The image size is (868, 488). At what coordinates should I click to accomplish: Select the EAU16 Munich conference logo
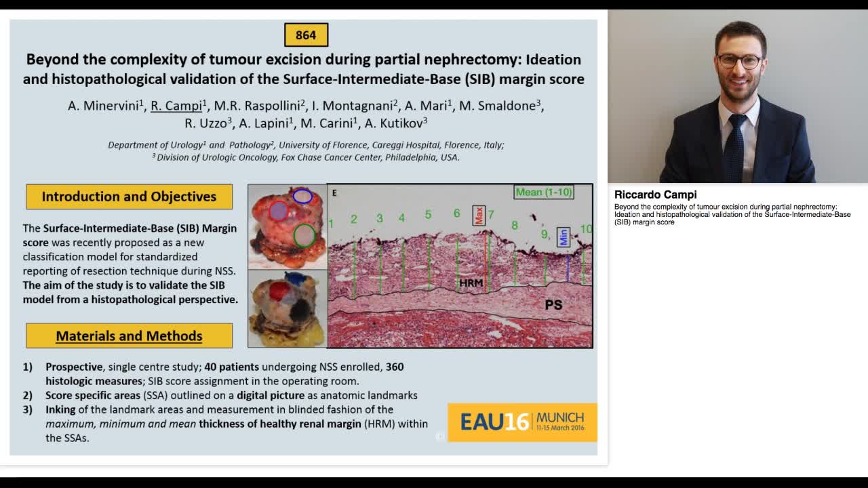(x=522, y=422)
